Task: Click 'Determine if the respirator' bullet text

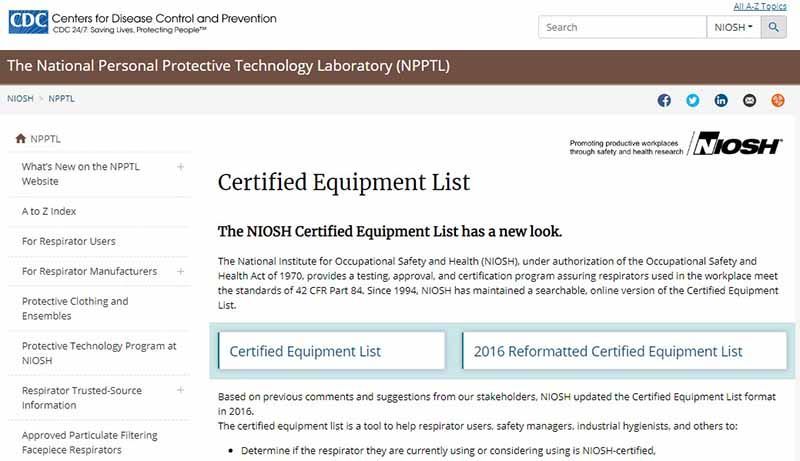Action: click(x=448, y=450)
